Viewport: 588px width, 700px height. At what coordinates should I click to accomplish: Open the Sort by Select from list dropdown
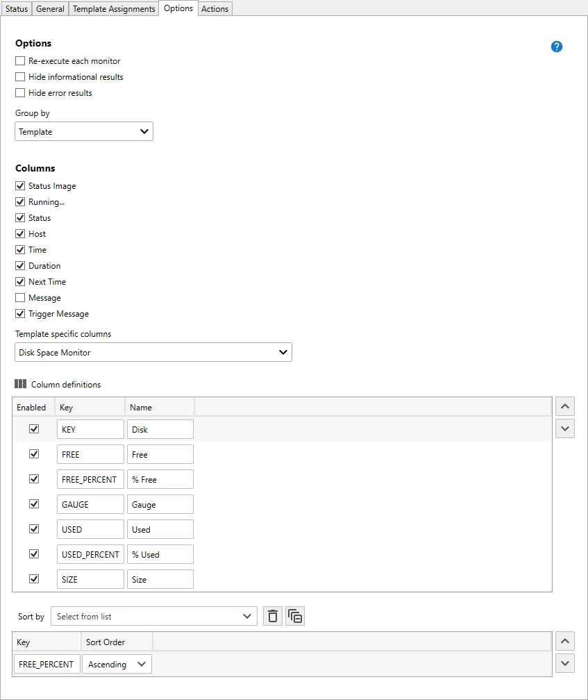[x=153, y=616]
